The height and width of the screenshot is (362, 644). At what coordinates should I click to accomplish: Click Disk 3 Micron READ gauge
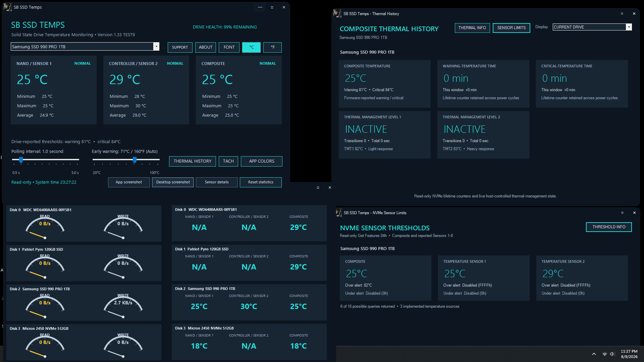point(45,346)
